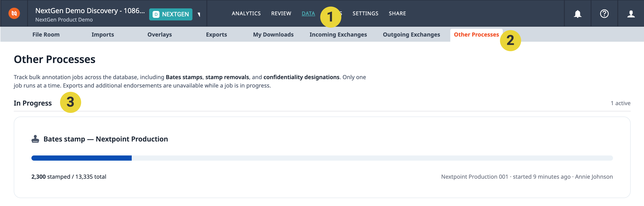Open the SETTINGS menu
This screenshot has height=206, width=644.
tap(365, 14)
